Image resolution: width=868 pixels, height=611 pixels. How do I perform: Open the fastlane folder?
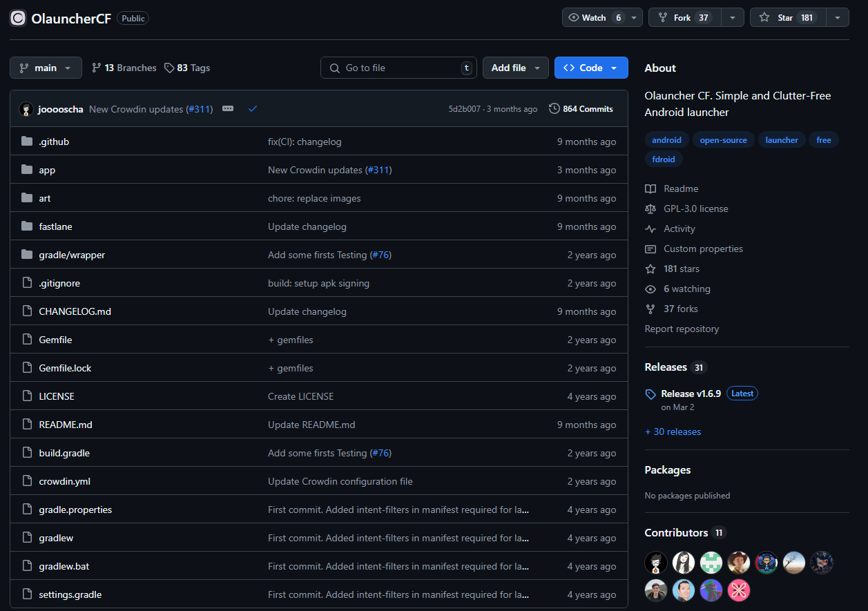point(55,226)
